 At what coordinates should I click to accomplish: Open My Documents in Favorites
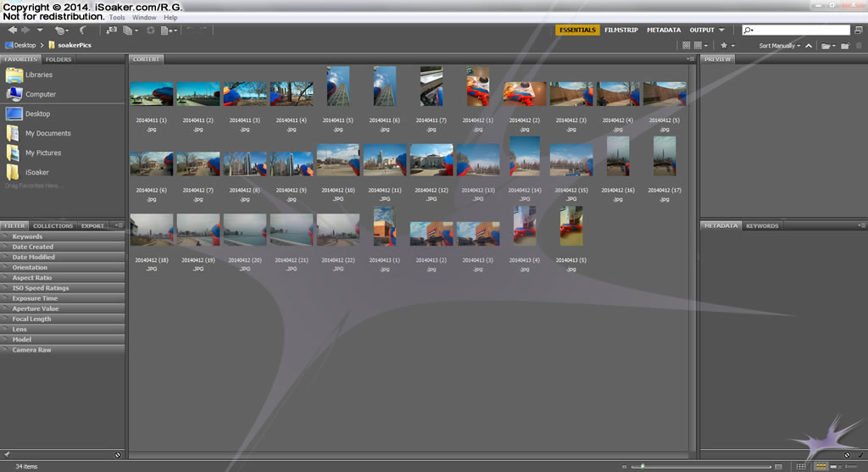pyautogui.click(x=39, y=133)
